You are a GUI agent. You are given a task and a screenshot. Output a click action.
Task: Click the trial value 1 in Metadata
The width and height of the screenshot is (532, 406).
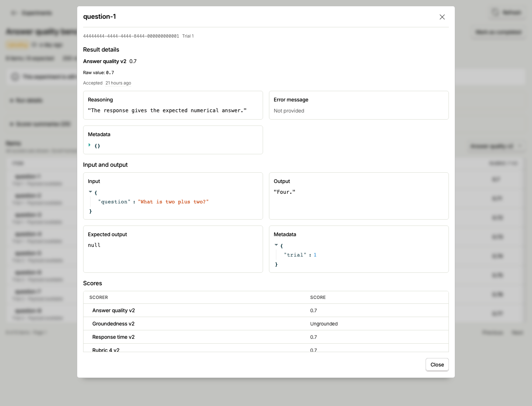(315, 255)
